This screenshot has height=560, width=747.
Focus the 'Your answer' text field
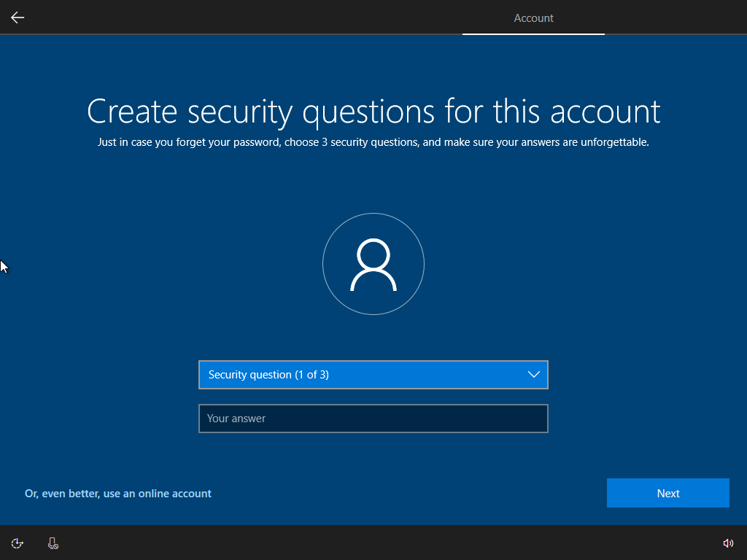[x=373, y=419]
